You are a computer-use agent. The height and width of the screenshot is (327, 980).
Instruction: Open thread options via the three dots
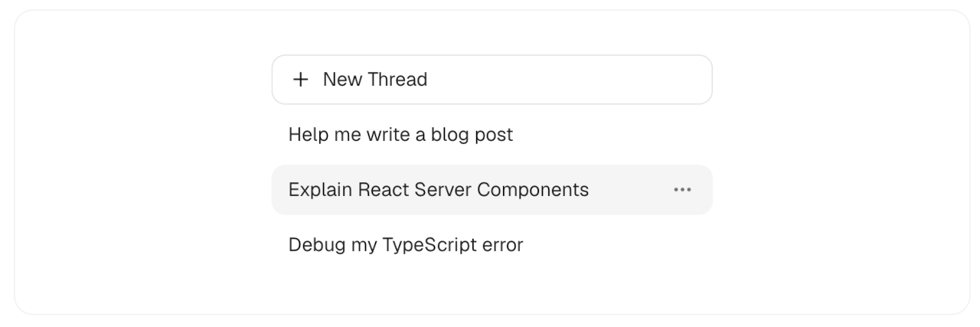(x=681, y=190)
